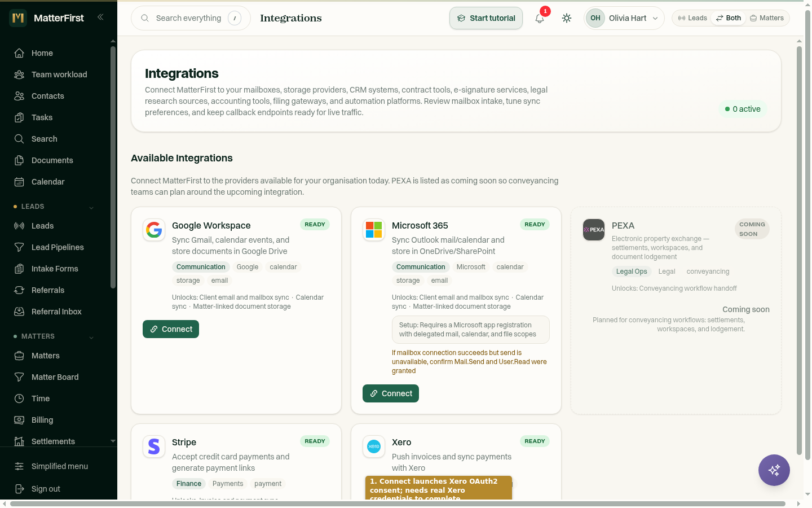Click the Leads broadcast icon in sidebar
812x508 pixels.
pos(19,226)
